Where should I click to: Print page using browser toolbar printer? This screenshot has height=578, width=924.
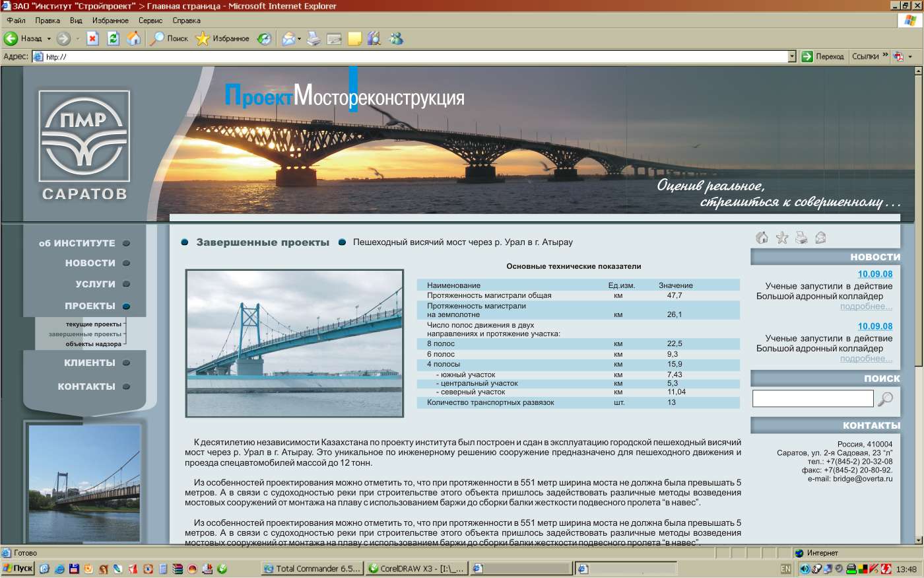pos(313,38)
